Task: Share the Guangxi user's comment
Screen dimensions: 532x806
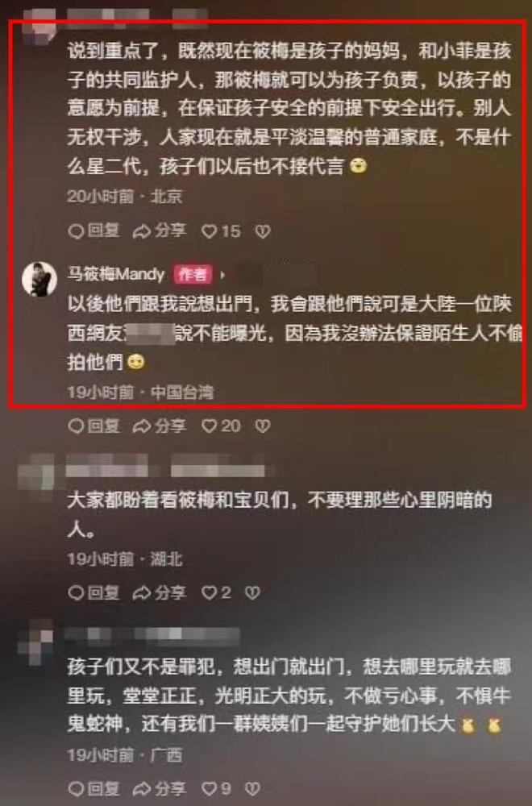Action: point(160,788)
